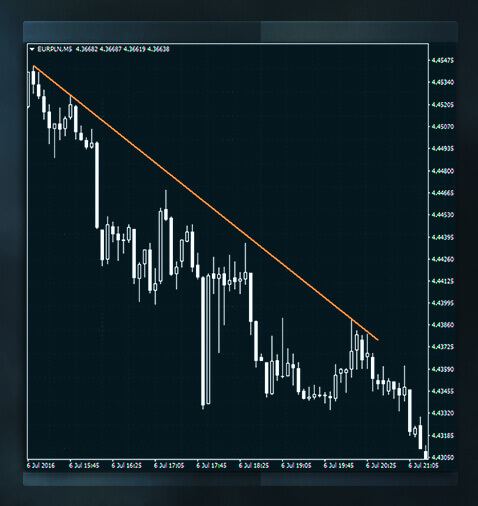This screenshot has height=506, width=478.
Task: Click the 4.45475 price axis label
Action: (443, 60)
